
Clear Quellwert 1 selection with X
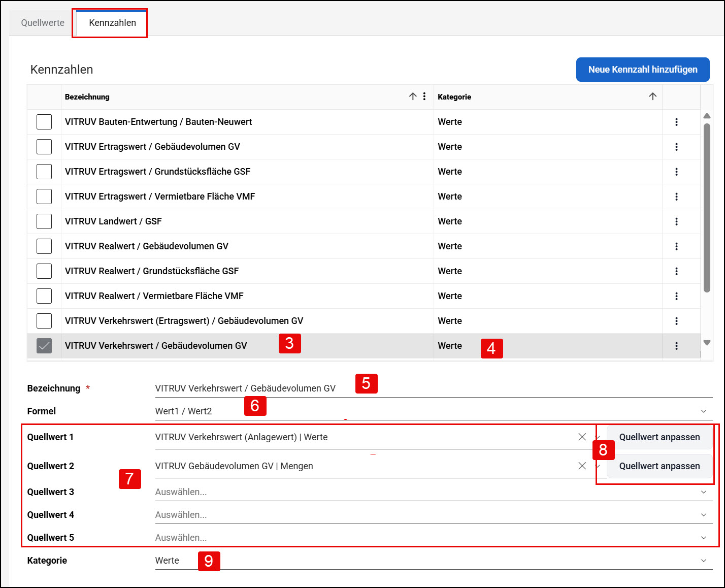click(582, 437)
